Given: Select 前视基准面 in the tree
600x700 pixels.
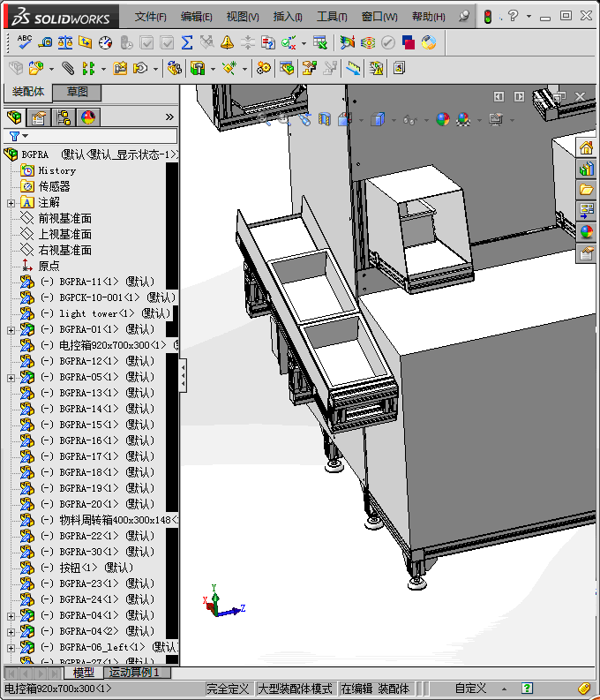Looking at the screenshot, I should (65, 218).
